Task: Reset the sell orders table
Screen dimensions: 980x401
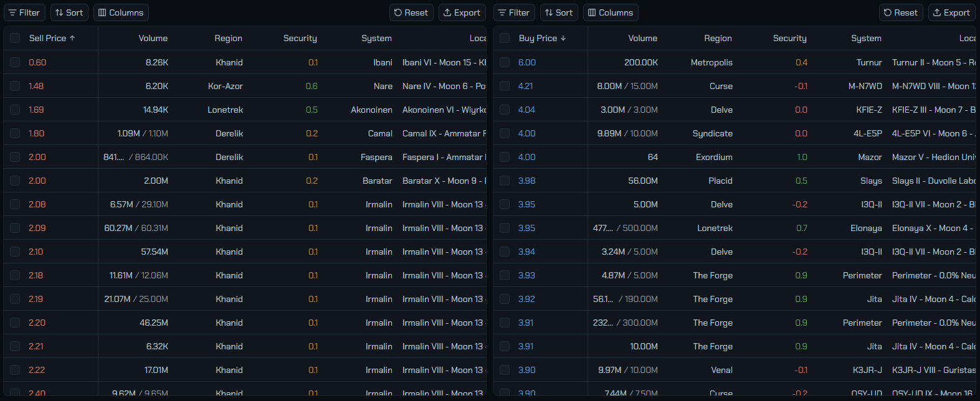Action: point(411,12)
